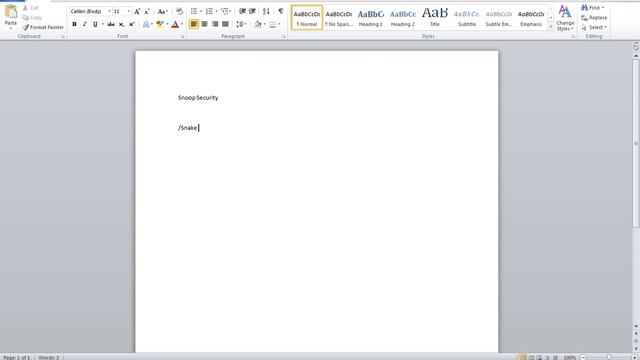Open Text Effects glow icon
This screenshot has width=640, height=360.
coord(146,24)
